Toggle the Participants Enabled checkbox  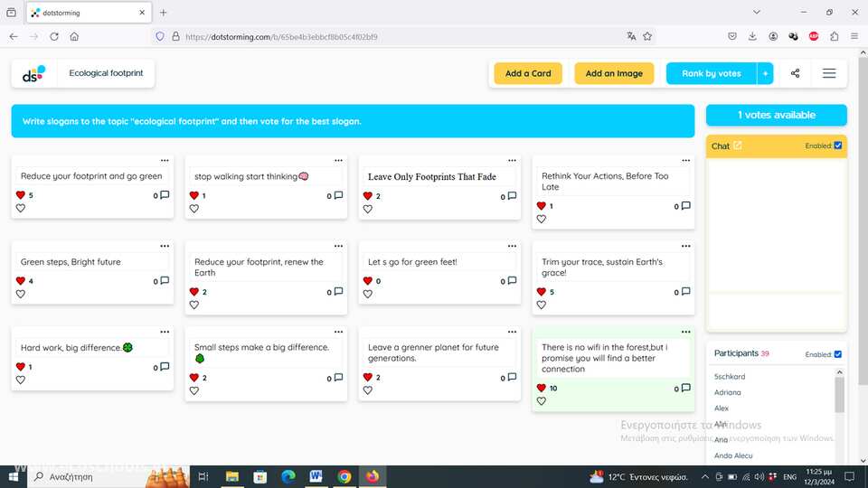[x=838, y=354]
